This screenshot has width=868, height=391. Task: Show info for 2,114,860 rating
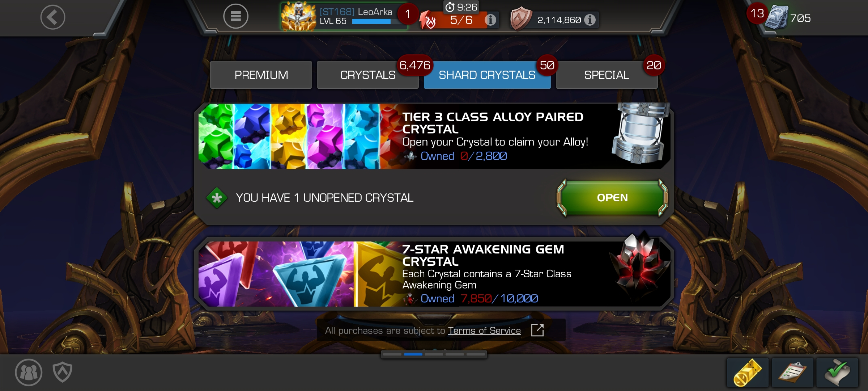point(590,20)
